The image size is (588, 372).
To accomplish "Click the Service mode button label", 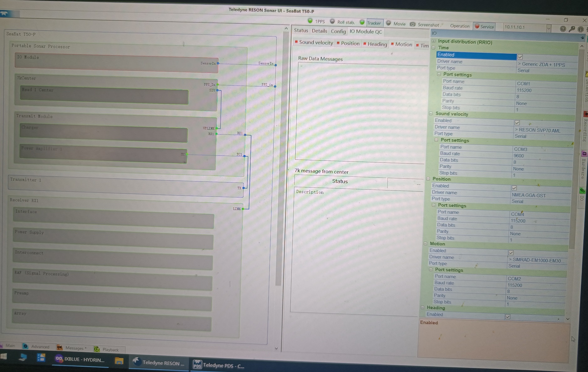I will (487, 27).
